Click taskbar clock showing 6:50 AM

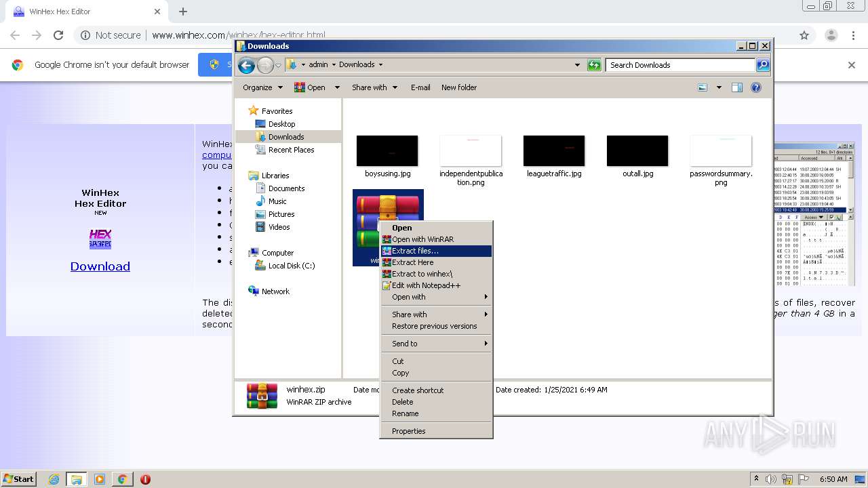(833, 479)
